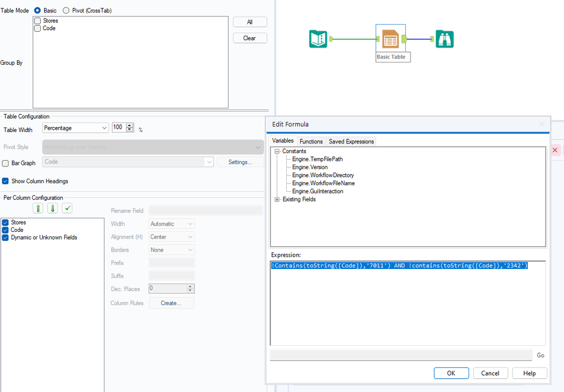
Task: Decrease Dec. Places stepper
Action: 190,290
